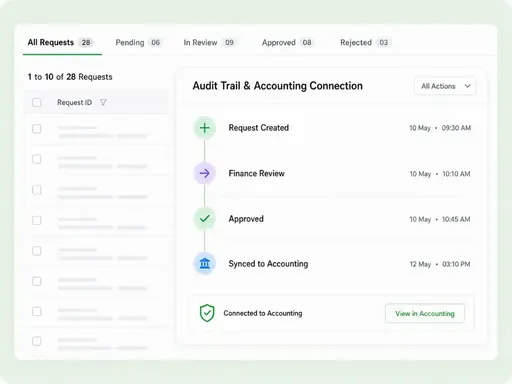512x384 pixels.
Task: Click the All Actions chevron arrow
Action: (468, 86)
